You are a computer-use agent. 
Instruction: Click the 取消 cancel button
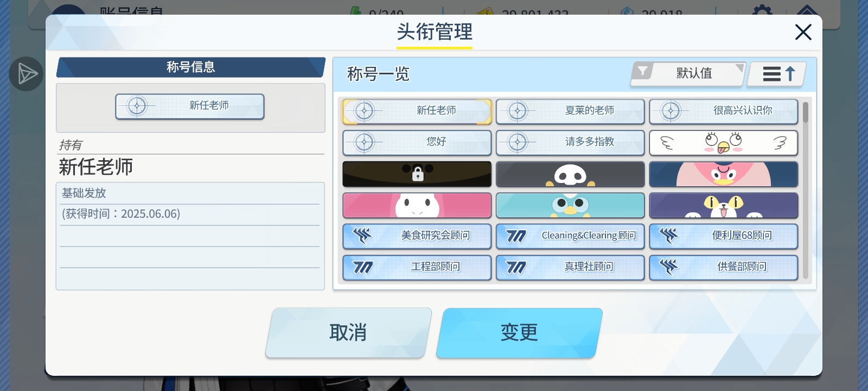click(348, 333)
